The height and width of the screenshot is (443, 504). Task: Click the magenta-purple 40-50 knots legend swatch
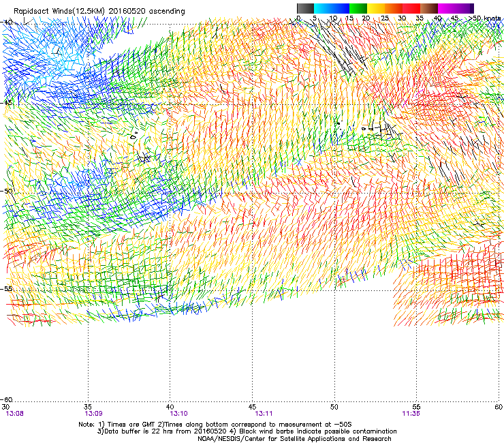tap(456, 8)
